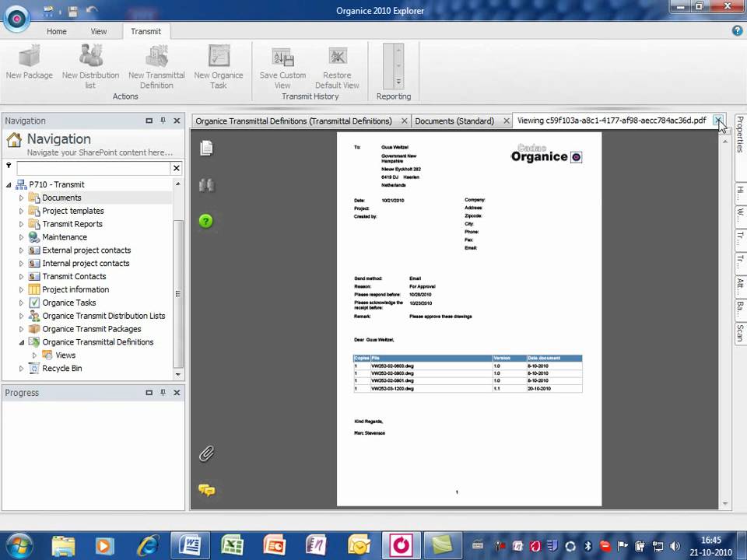
Task: Expand the Views sub-node
Action: pos(34,355)
